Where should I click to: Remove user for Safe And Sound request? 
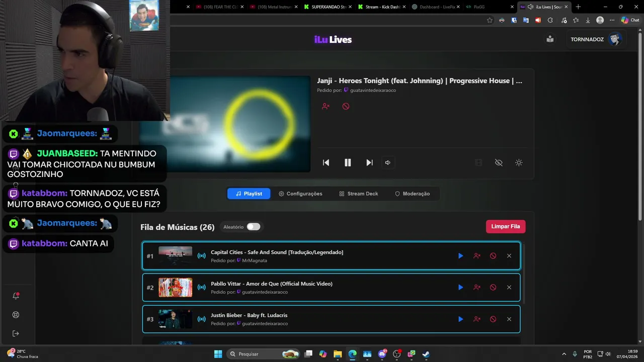pyautogui.click(x=477, y=256)
